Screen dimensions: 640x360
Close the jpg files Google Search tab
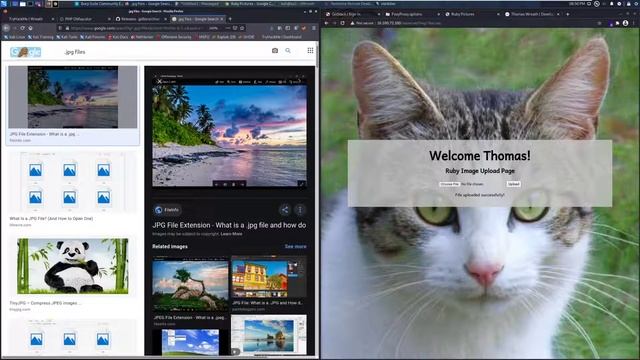pyautogui.click(x=222, y=19)
